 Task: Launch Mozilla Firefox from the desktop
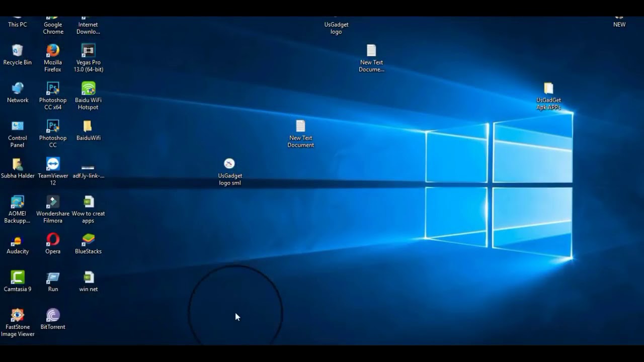tap(53, 58)
